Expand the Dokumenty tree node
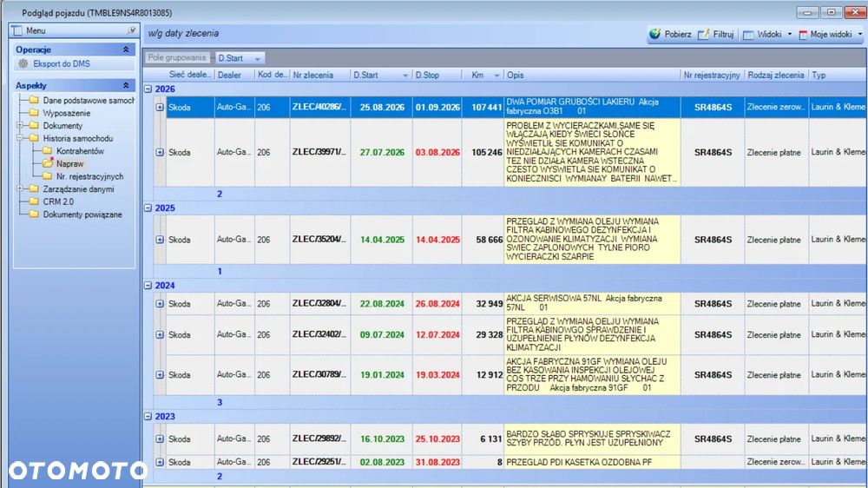 point(20,126)
